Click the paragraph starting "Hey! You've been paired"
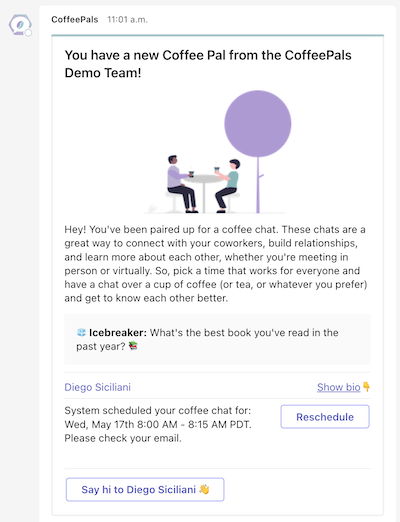400x522 pixels. pyautogui.click(x=216, y=264)
